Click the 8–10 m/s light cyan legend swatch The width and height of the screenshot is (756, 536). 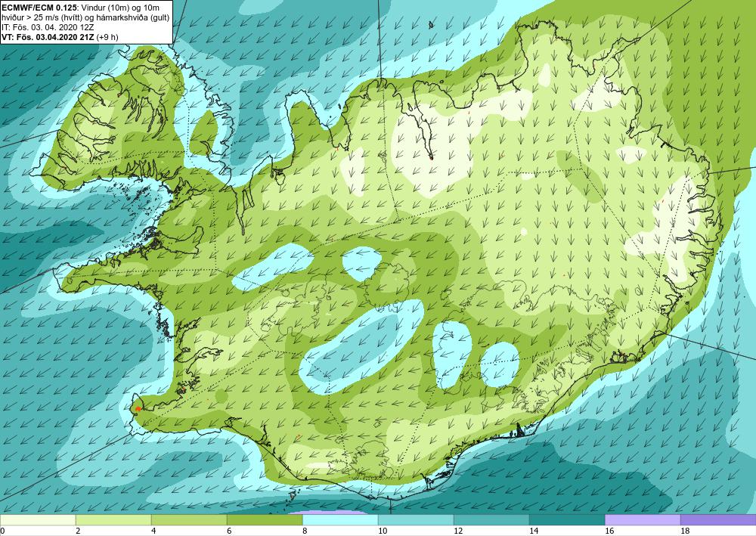point(340,520)
